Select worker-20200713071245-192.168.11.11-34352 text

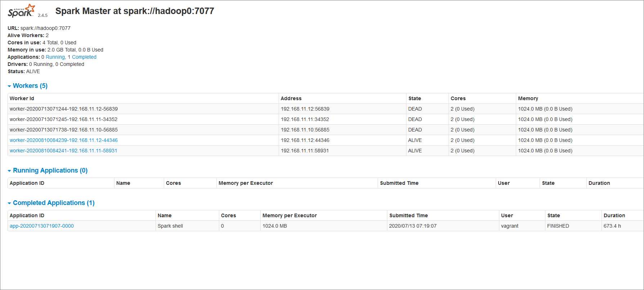point(63,119)
